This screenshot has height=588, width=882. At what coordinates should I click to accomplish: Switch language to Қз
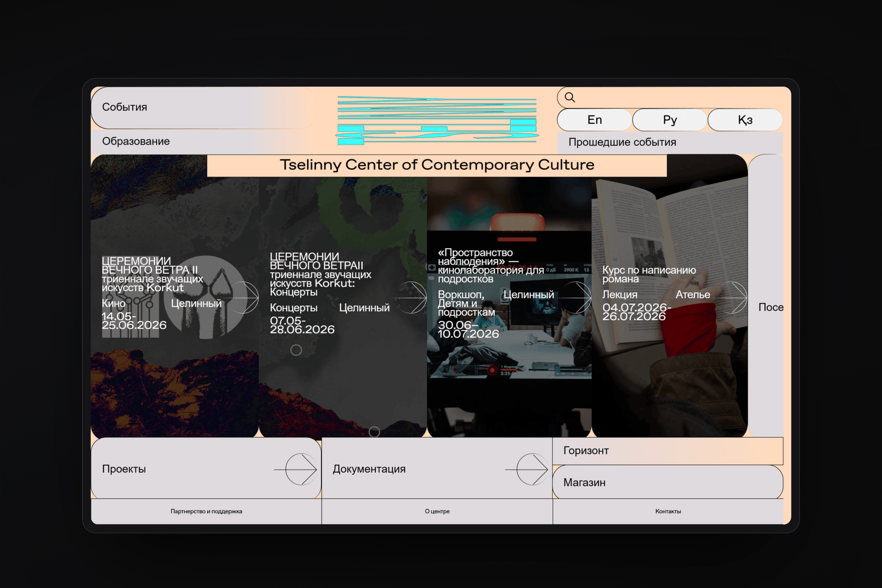click(745, 120)
